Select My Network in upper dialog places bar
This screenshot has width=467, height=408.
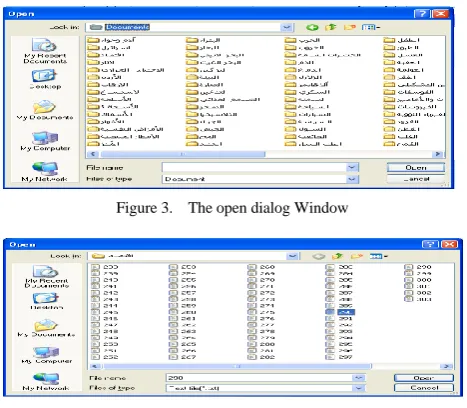pos(45,172)
